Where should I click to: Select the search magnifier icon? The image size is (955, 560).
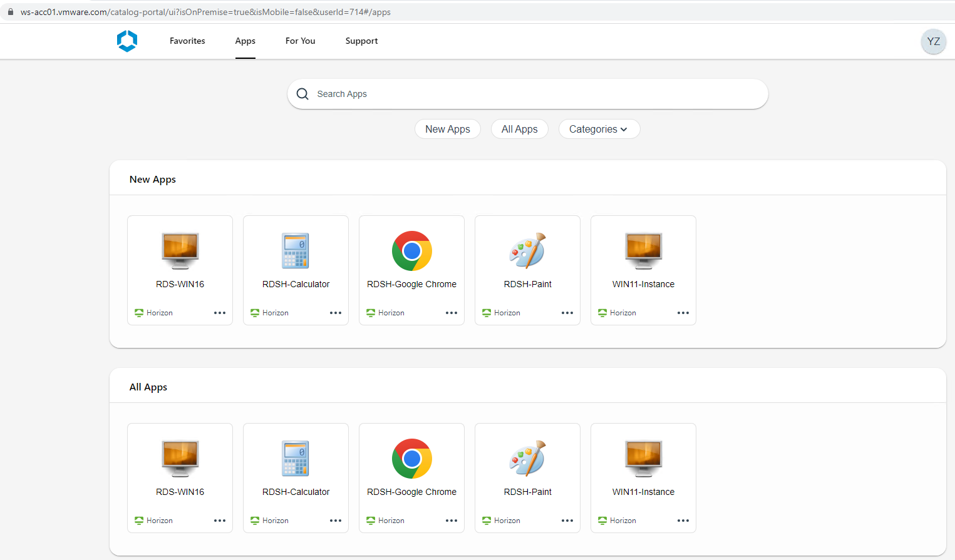click(x=302, y=93)
